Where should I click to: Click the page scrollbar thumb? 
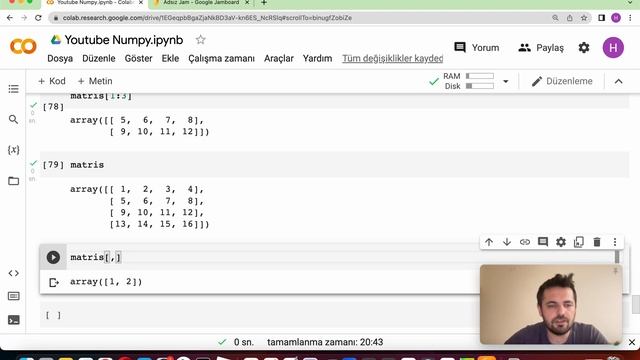point(636,305)
